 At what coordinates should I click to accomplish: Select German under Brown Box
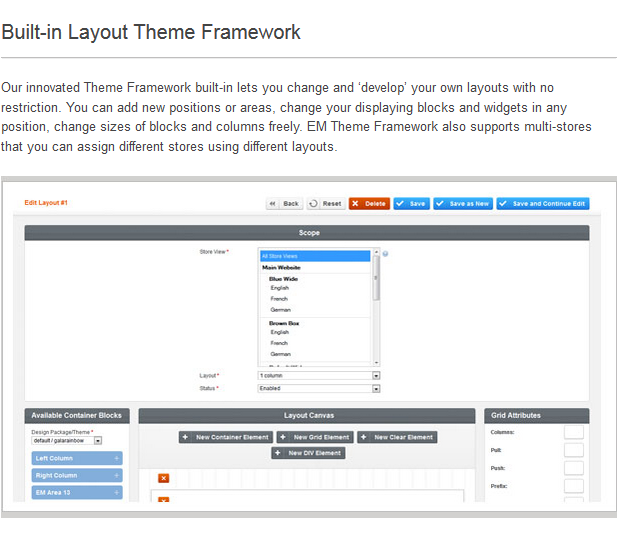(280, 354)
